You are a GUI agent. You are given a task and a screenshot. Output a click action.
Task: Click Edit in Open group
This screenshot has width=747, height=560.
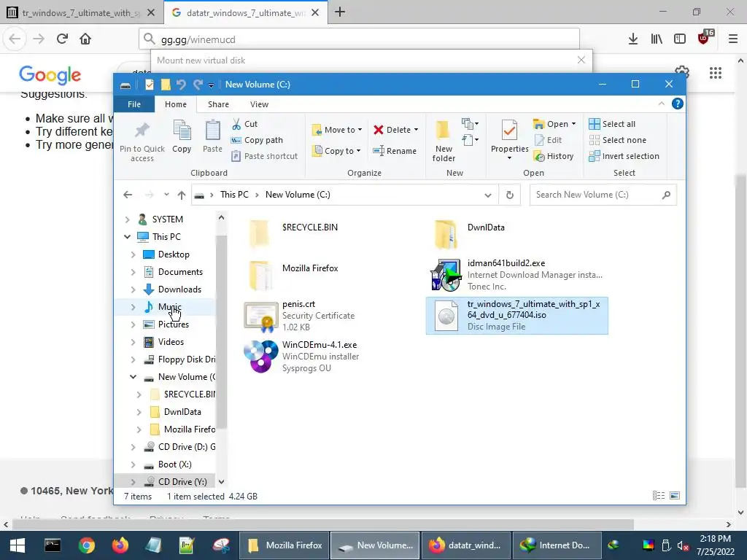(548, 140)
